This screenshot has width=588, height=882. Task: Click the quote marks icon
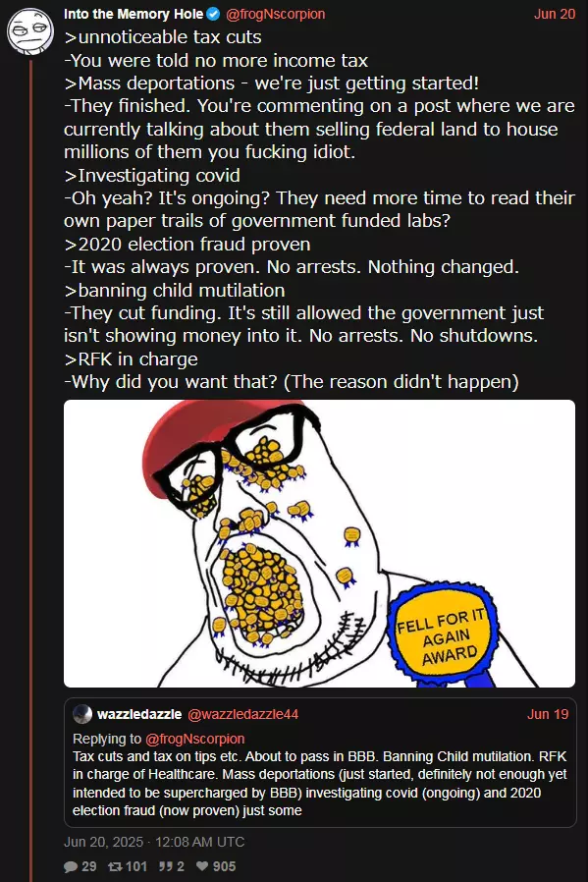[165, 866]
